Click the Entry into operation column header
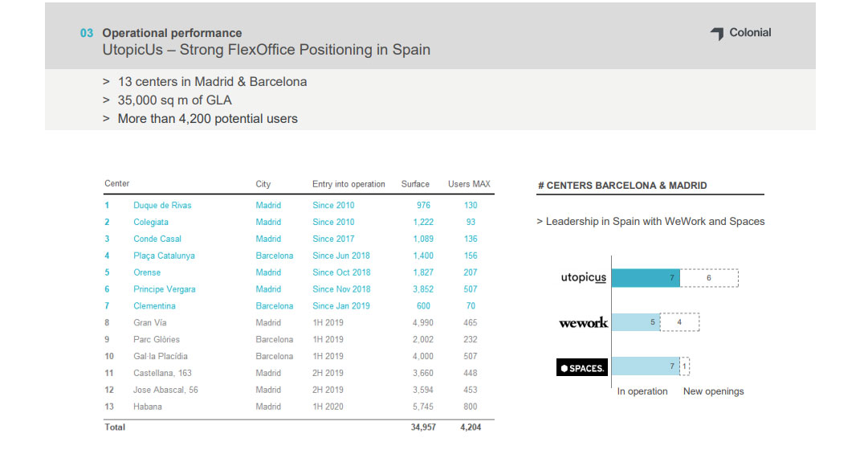868x454 pixels. (348, 184)
